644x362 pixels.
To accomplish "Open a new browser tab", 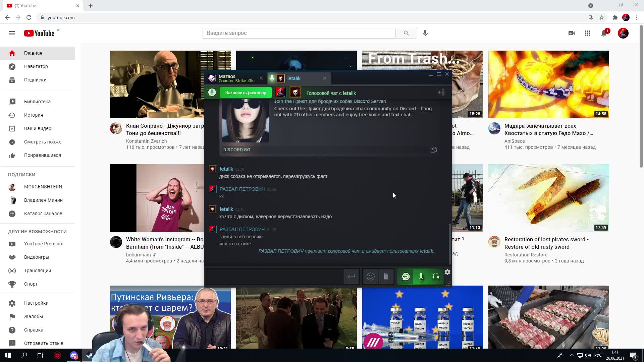I will [91, 6].
